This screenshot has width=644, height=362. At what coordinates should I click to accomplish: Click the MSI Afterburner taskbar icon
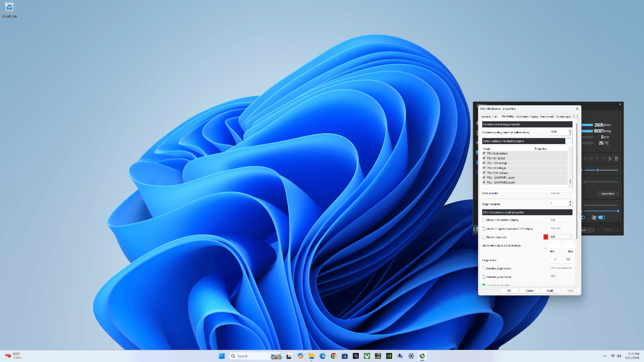point(422,356)
